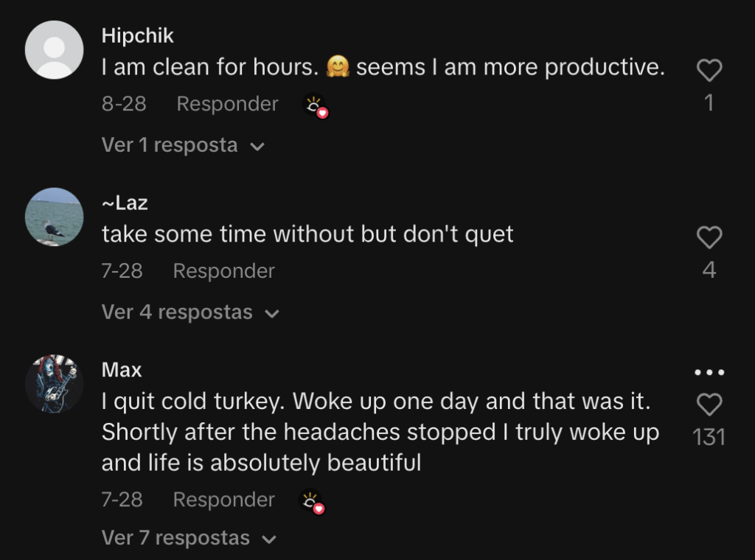Image resolution: width=755 pixels, height=560 pixels.
Task: Click the hugging face emoji in Hipchik's comment
Action: 338,68
